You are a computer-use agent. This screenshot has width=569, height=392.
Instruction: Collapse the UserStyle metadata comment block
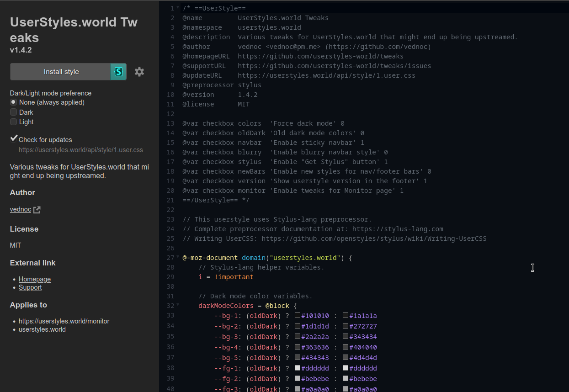[177, 7]
